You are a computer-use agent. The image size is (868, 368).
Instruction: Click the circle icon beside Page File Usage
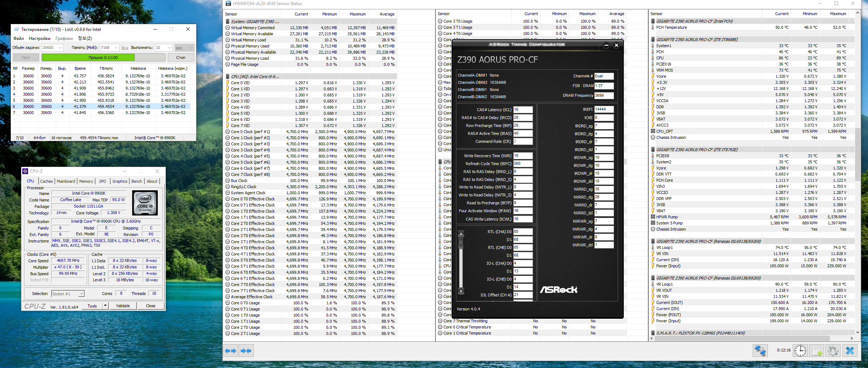click(x=228, y=64)
